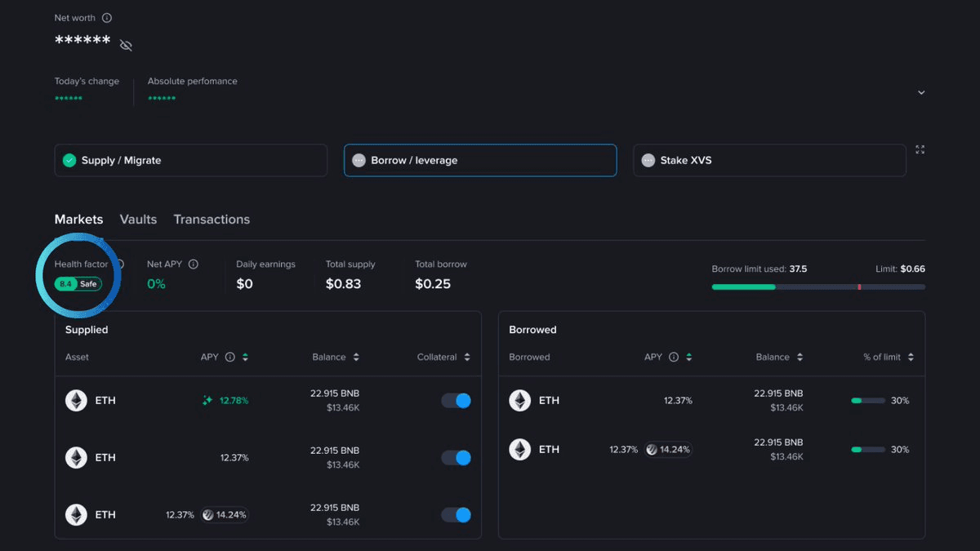Click the boosted 12.78% APY sparkle icon

[207, 401]
